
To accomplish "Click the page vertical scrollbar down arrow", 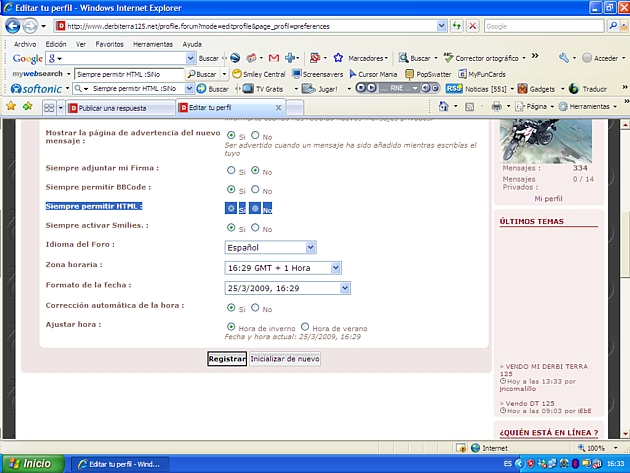I will point(625,434).
